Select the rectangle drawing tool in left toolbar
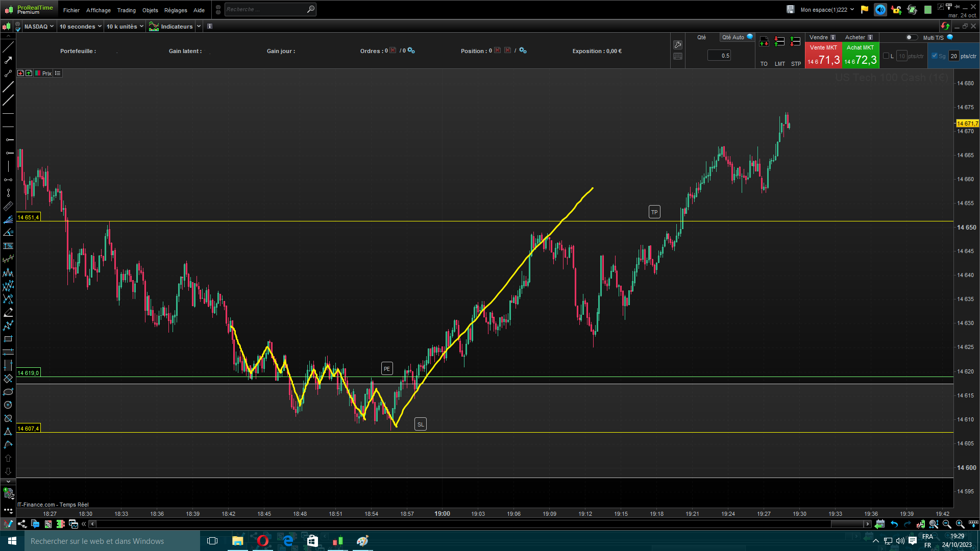The width and height of the screenshot is (980, 551). (x=8, y=339)
